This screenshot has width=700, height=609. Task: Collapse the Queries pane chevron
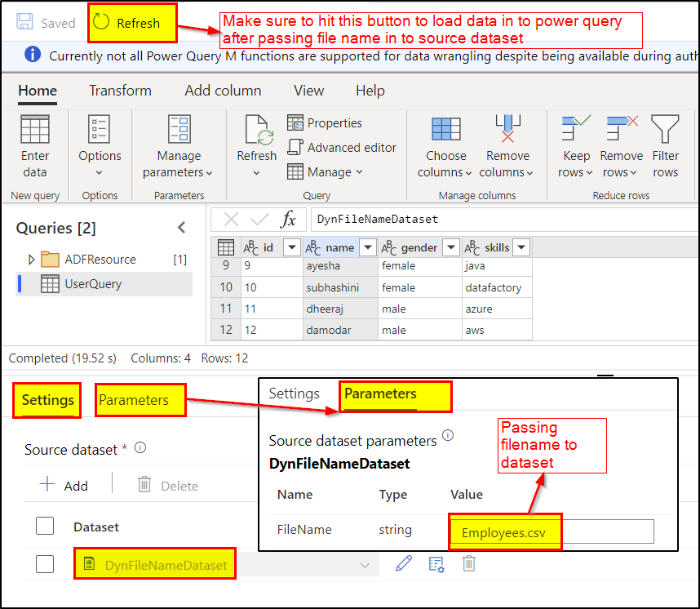tap(182, 228)
